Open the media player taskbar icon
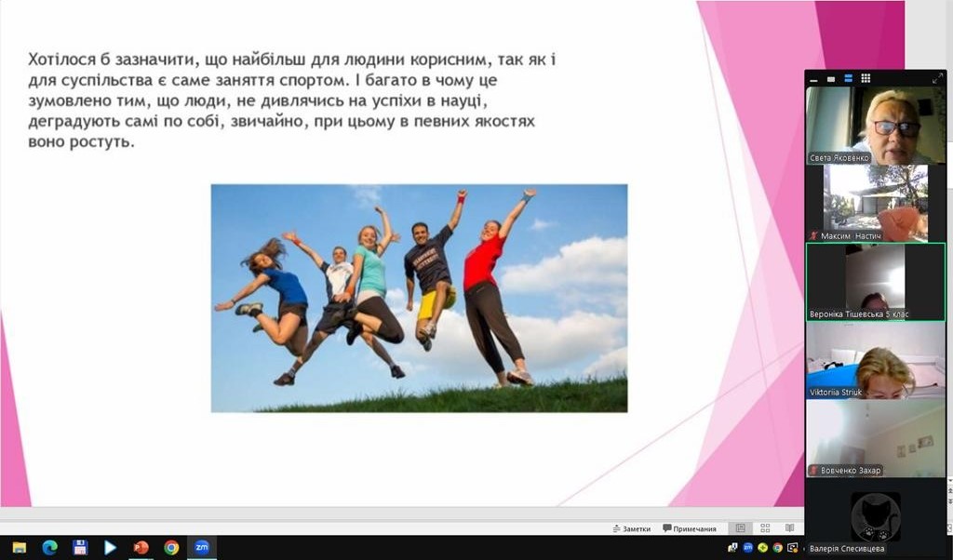The height and width of the screenshot is (560, 953). [110, 548]
